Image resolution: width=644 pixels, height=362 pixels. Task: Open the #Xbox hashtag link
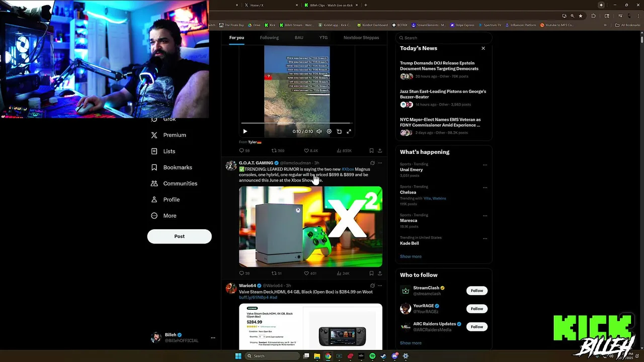(348, 169)
